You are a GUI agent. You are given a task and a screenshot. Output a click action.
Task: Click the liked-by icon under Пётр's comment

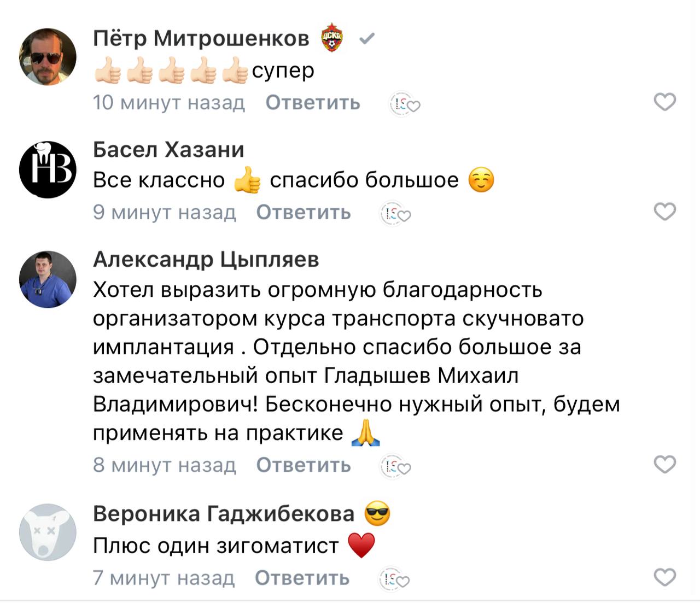(404, 103)
